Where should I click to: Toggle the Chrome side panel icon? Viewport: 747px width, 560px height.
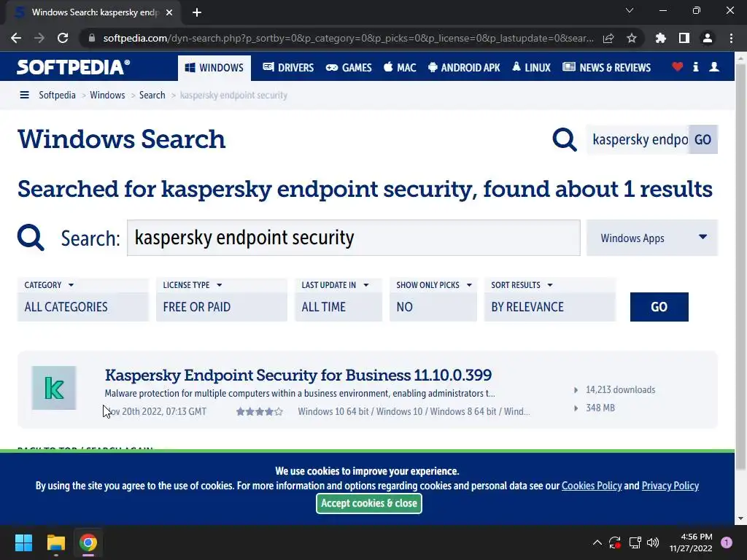coord(684,38)
